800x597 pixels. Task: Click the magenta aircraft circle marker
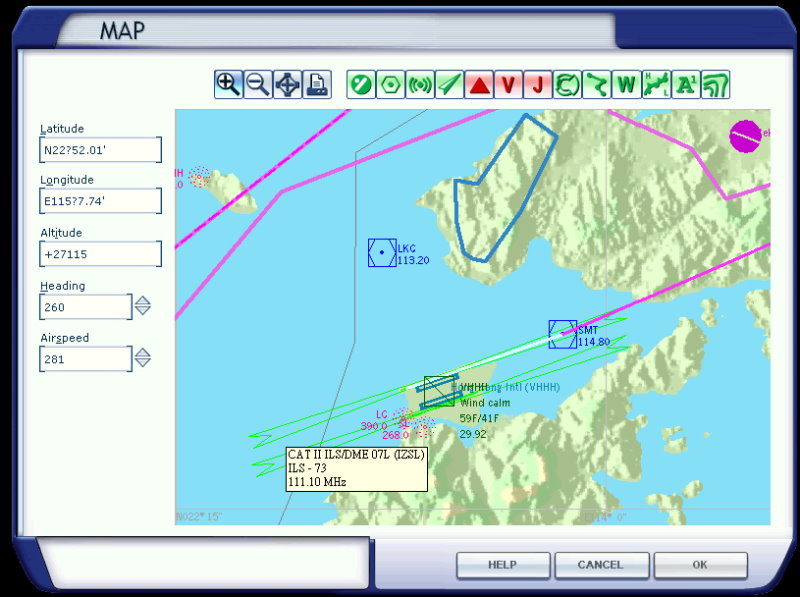tap(745, 136)
